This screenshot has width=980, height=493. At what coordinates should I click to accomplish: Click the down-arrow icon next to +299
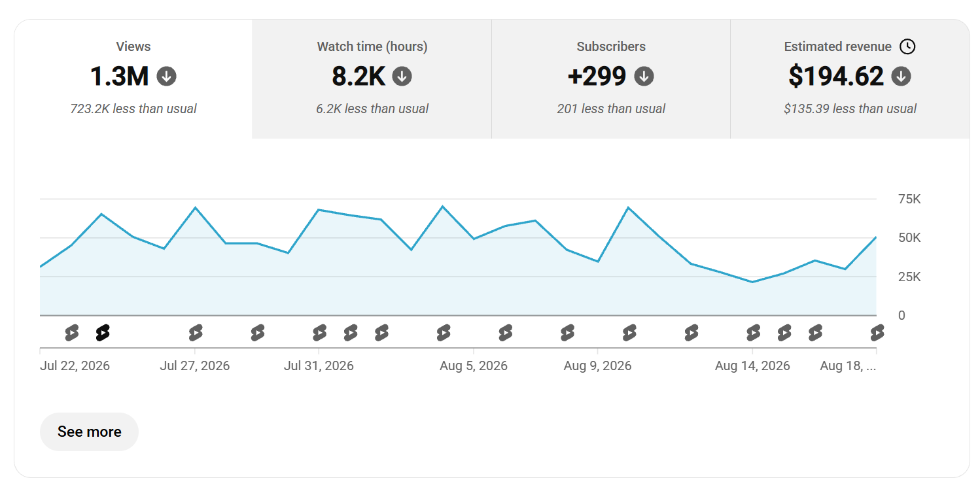(644, 76)
